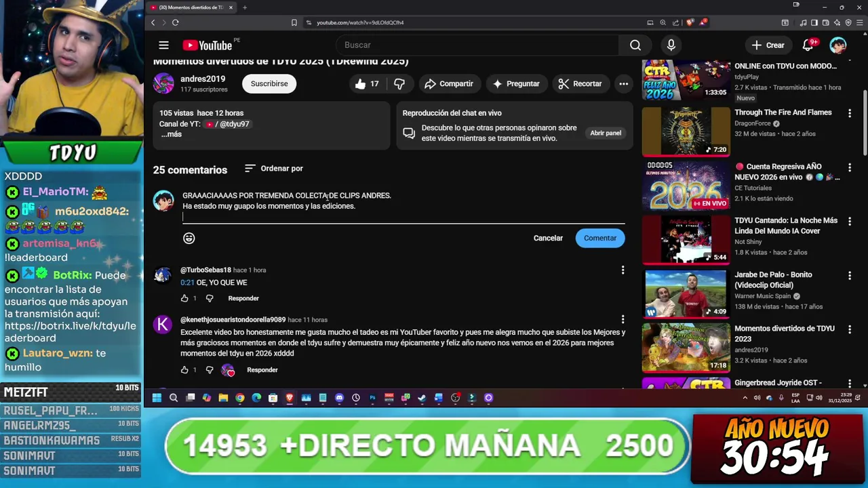This screenshot has width=868, height=488.
Task: Open options for Through The Fire And Flames
Action: click(x=850, y=113)
